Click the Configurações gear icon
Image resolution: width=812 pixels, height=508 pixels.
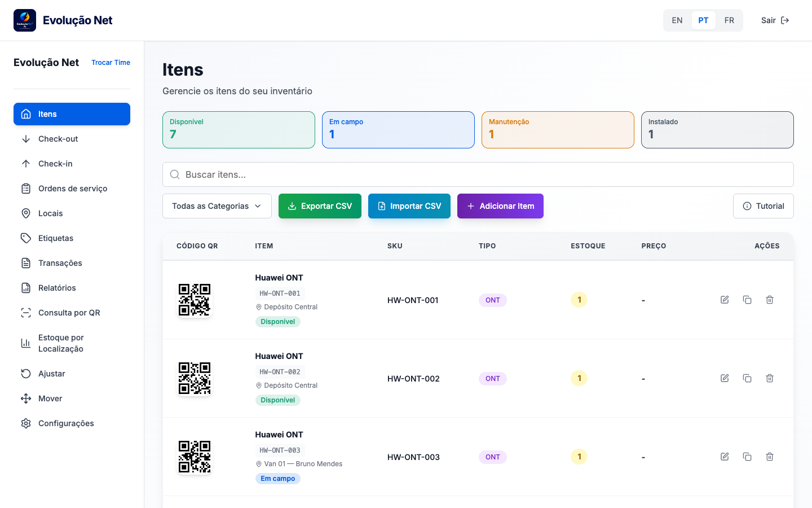[x=26, y=423]
